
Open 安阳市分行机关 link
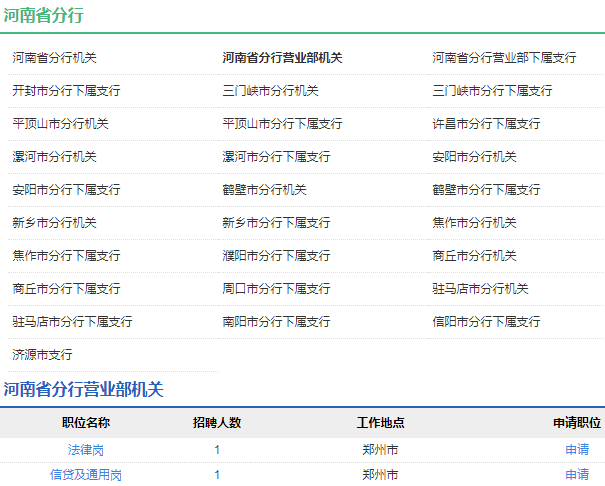pos(474,157)
